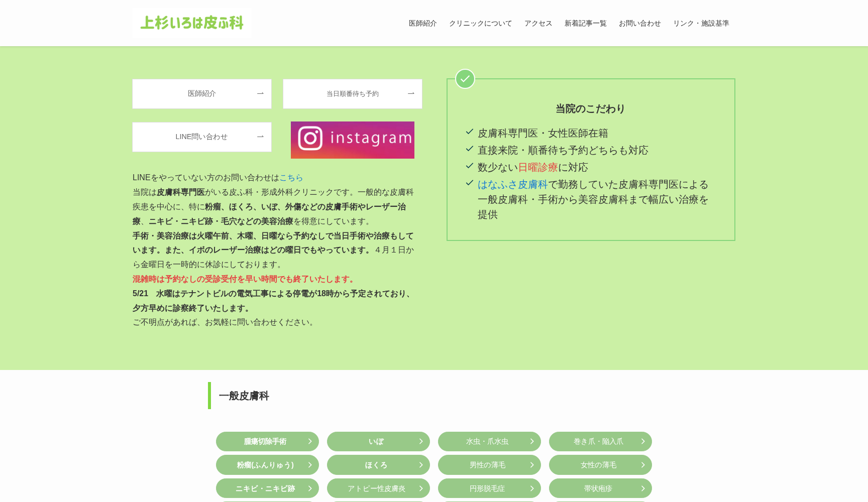Viewport: 868px width, 502px height.
Task: Click the Instagram camera icon
Action: coord(310,139)
